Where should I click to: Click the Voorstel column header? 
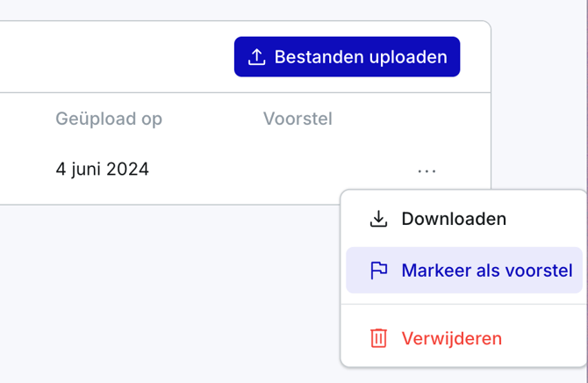point(298,119)
